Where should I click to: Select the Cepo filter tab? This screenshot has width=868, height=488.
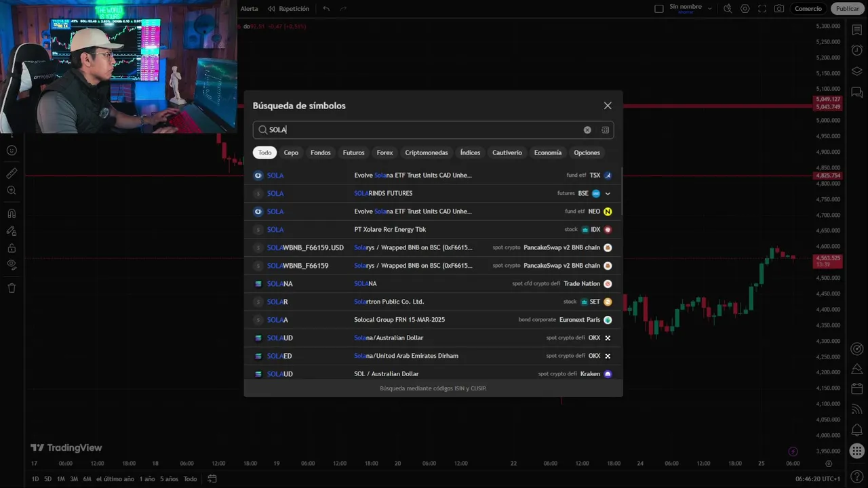click(x=291, y=152)
